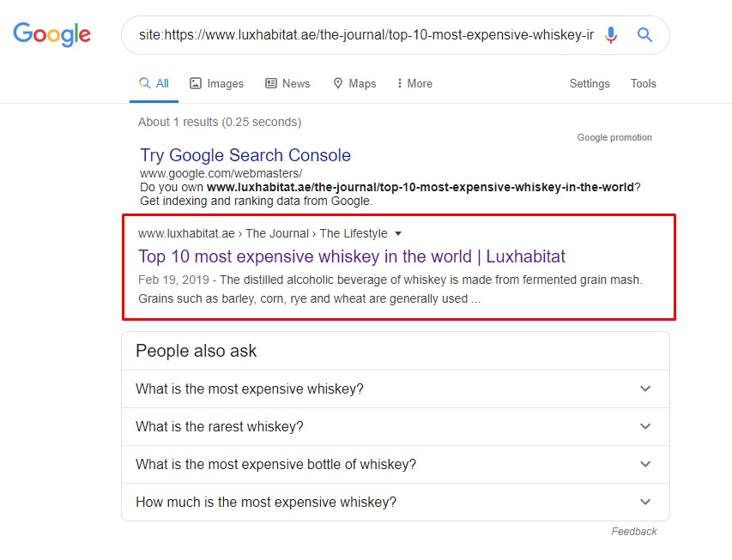Click the People also ask heading
Screen dimensions: 732x560
(196, 351)
